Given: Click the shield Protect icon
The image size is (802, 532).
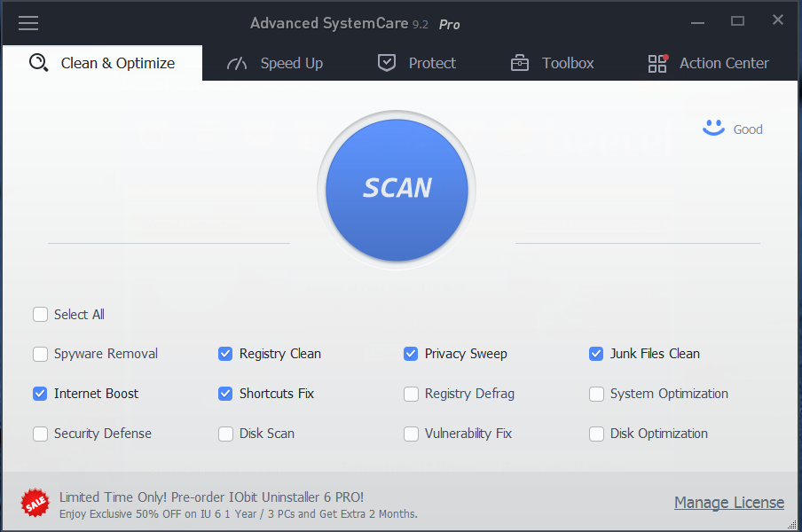Looking at the screenshot, I should (387, 63).
